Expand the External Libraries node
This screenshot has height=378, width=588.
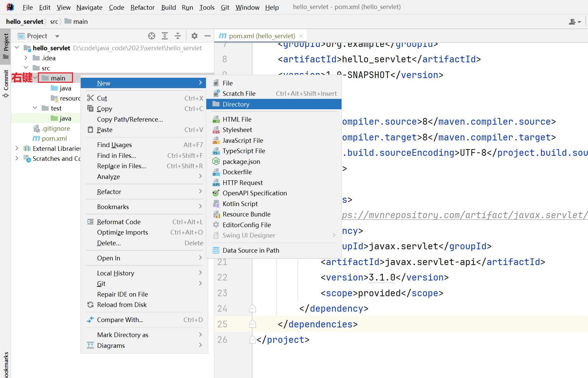17,148
